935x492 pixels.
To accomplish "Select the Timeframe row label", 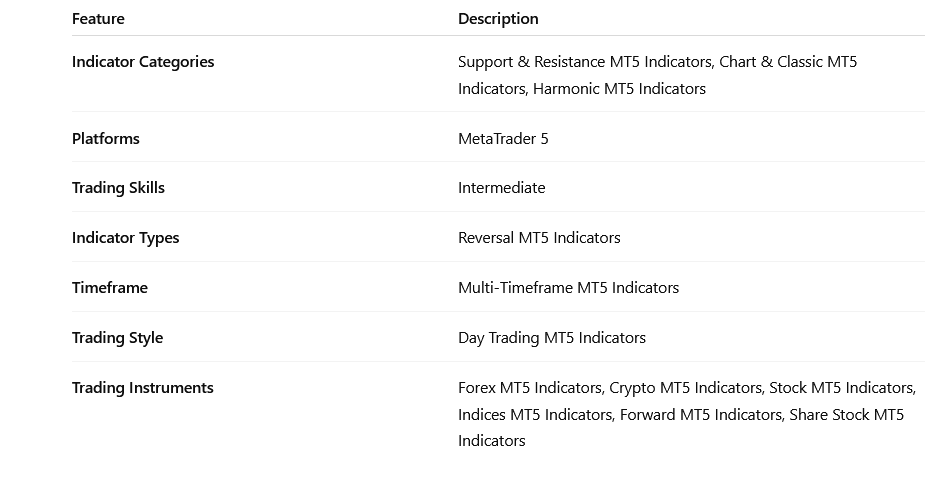I will [x=110, y=288].
